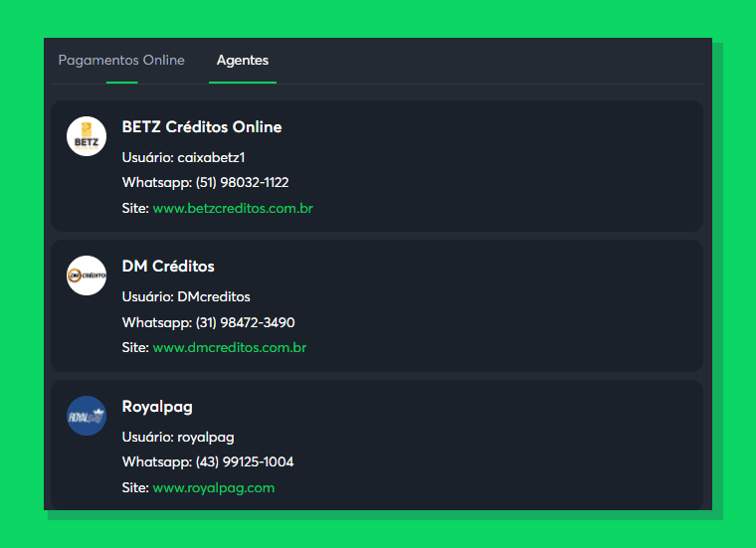This screenshot has width=756, height=548.
Task: Click the DM Créditos logo avatar
Action: coord(87,275)
